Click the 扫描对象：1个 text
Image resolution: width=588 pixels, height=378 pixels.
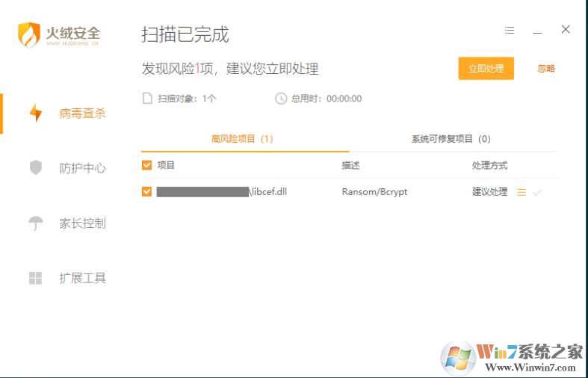[187, 99]
